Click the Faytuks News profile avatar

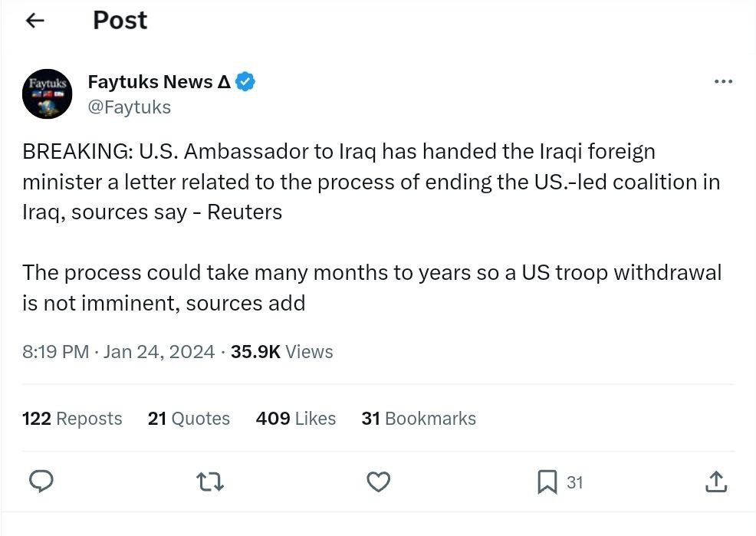(47, 94)
